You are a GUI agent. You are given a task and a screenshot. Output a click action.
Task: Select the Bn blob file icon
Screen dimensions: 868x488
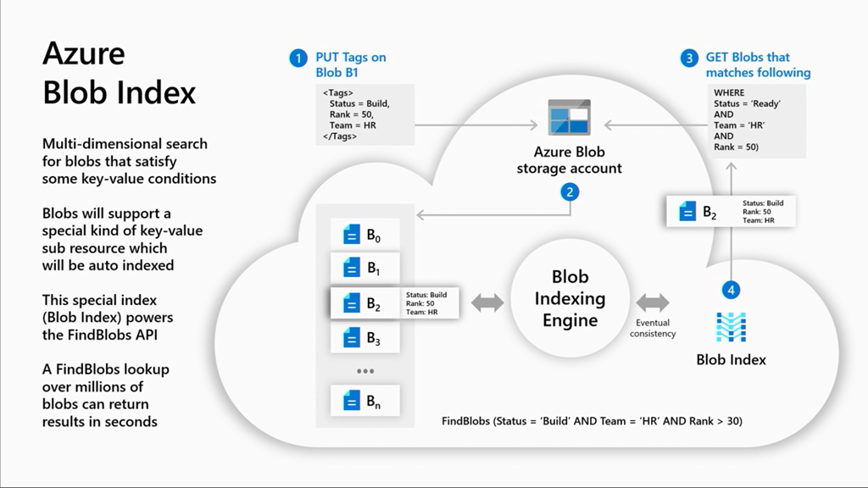[x=352, y=400]
